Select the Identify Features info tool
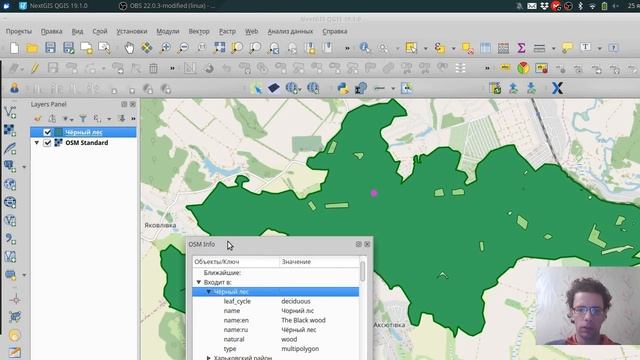The height and width of the screenshot is (360, 640). (x=364, y=48)
